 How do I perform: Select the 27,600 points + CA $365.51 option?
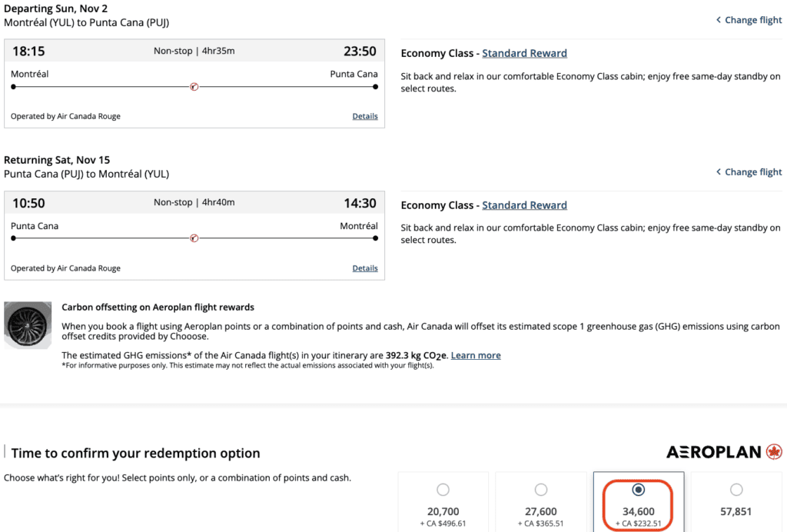point(541,490)
